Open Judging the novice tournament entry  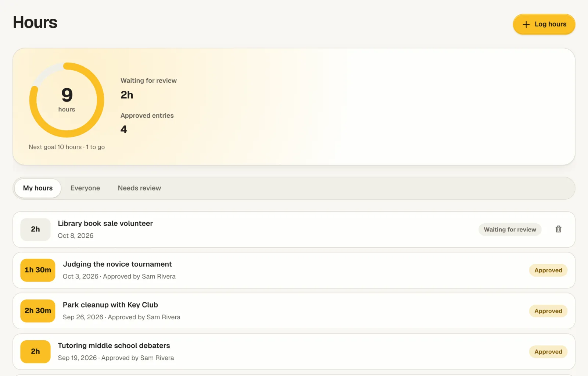[x=294, y=270]
